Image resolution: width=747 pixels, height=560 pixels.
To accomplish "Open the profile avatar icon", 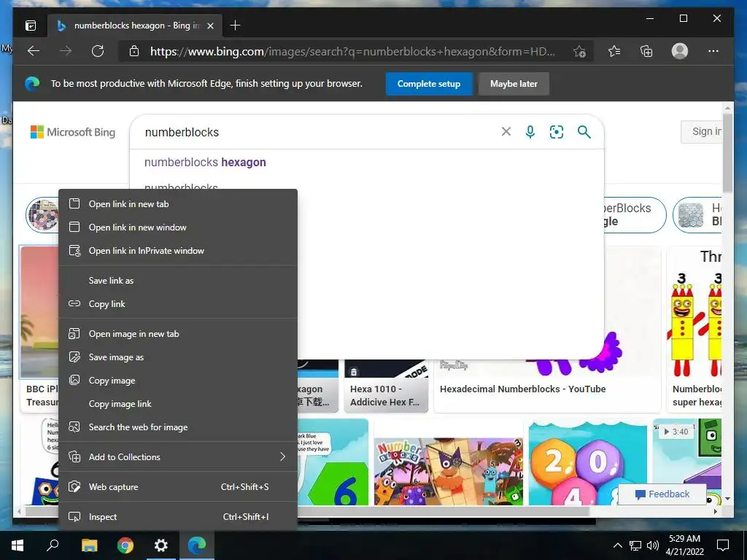I will coord(680,51).
